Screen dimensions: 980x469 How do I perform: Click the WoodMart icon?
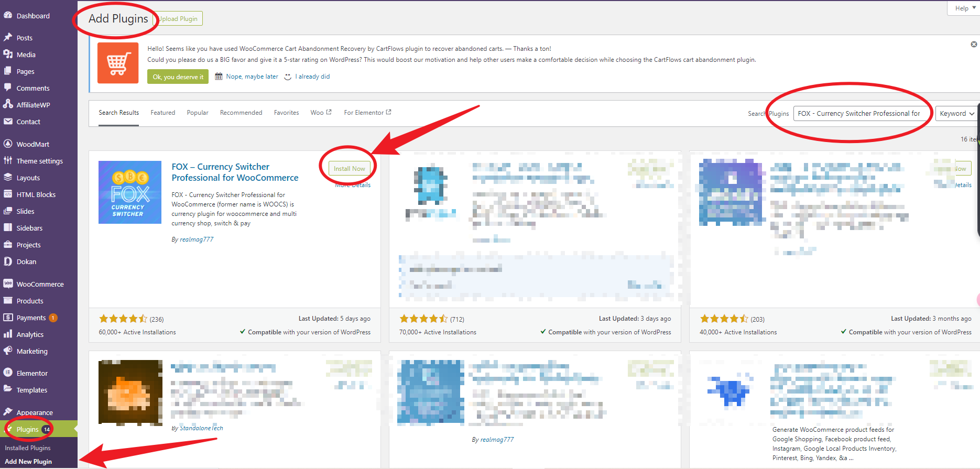click(x=8, y=144)
